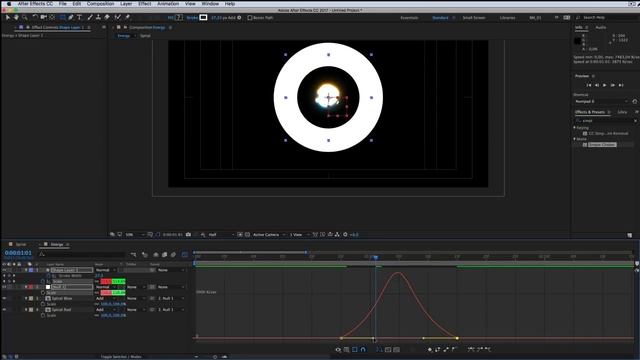Viewport: 640px width, 360px height.
Task: Open Shape Layer 1 Normal mode dropdown
Action: click(105, 270)
